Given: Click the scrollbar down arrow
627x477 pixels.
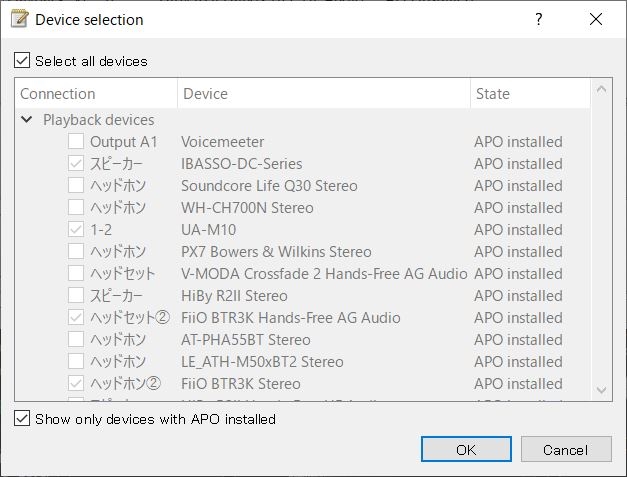Looking at the screenshot, I should pos(601,390).
